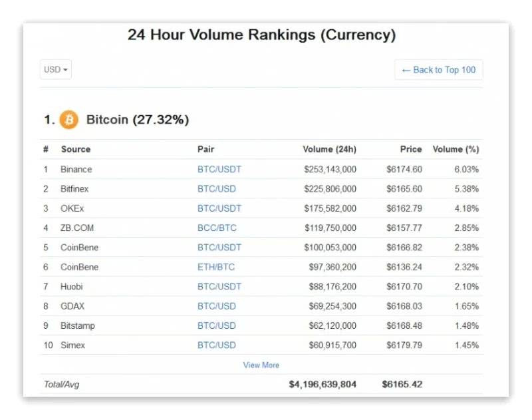
Task: Click the Price column header
Action: coord(411,149)
